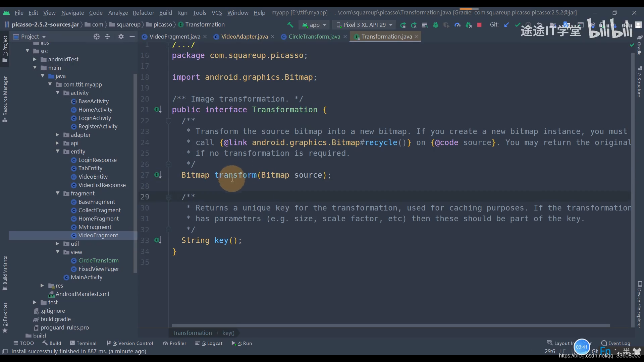This screenshot has height=362, width=644.
Task: Toggle the TODO tool window
Action: click(23, 343)
